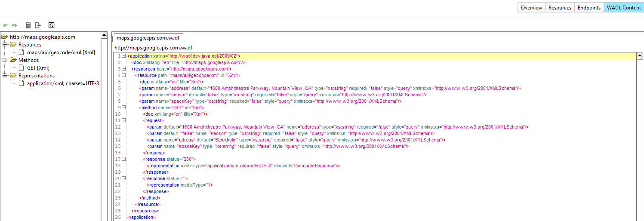Viewport: 644px width, 221px height.
Task: Click the root folder icon of http://maps.googleapis.com
Action: point(5,37)
